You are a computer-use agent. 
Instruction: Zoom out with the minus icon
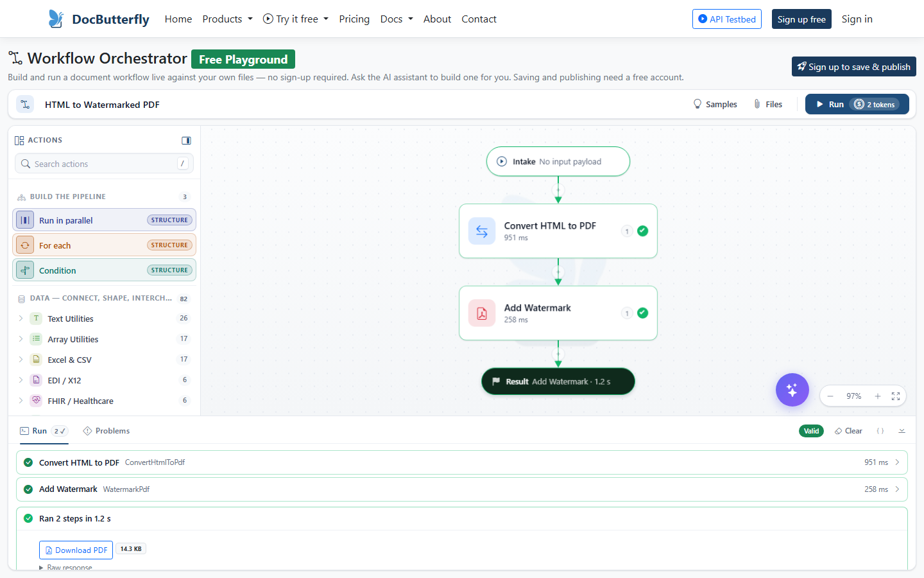click(x=830, y=396)
